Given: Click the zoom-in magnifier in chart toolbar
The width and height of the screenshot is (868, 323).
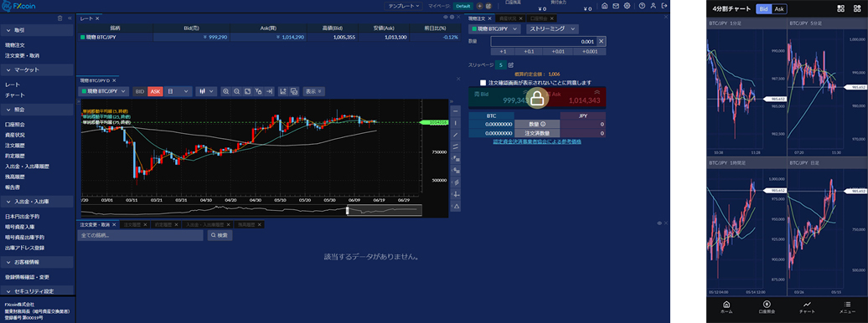Looking at the screenshot, I should coord(226,91).
